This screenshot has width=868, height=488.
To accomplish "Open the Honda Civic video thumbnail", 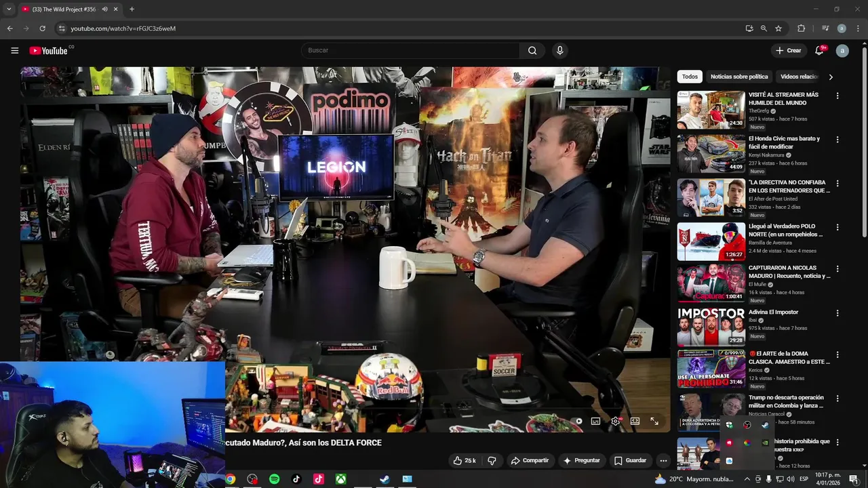I will pos(711,153).
